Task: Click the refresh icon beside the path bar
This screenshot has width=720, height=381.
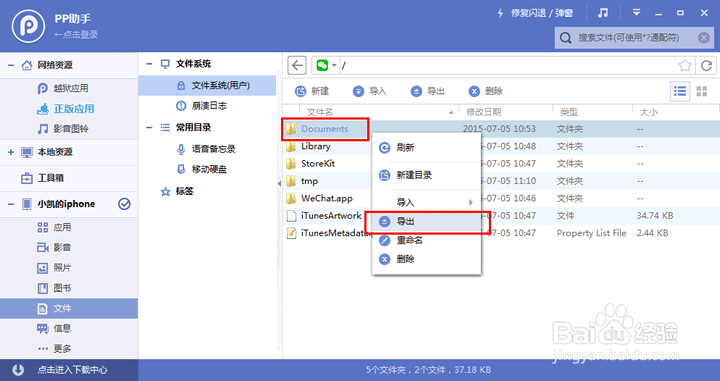Action: [x=707, y=65]
